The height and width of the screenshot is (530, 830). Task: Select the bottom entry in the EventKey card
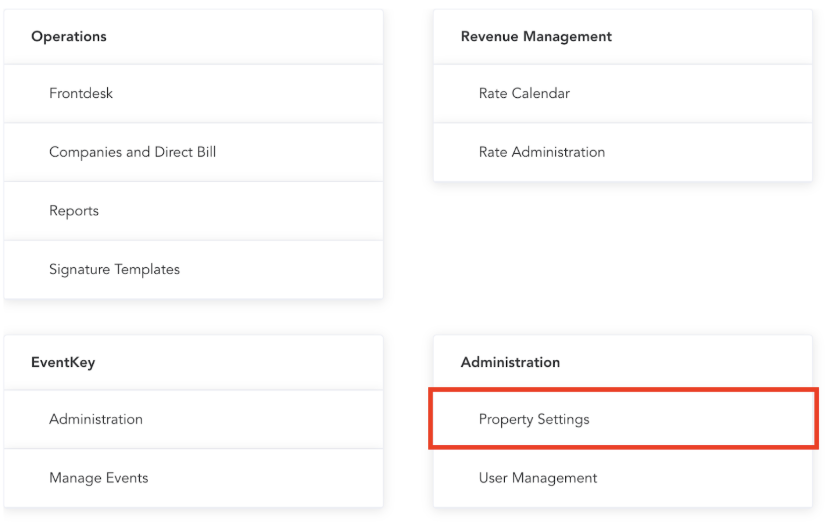98,478
